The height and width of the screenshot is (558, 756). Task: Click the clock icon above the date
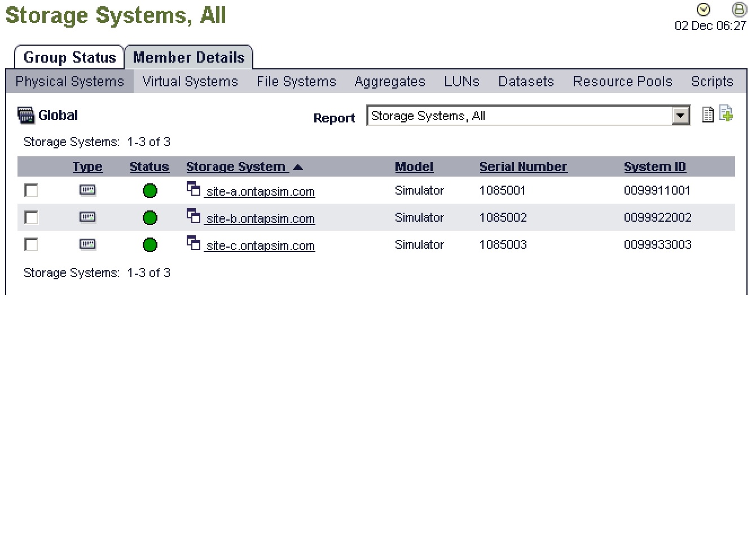[x=704, y=10]
